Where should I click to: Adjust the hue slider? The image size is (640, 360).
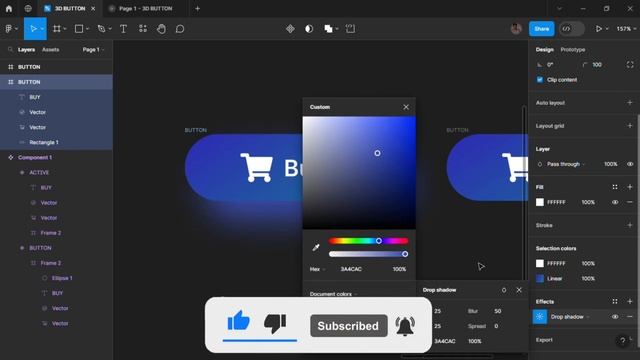click(x=368, y=241)
